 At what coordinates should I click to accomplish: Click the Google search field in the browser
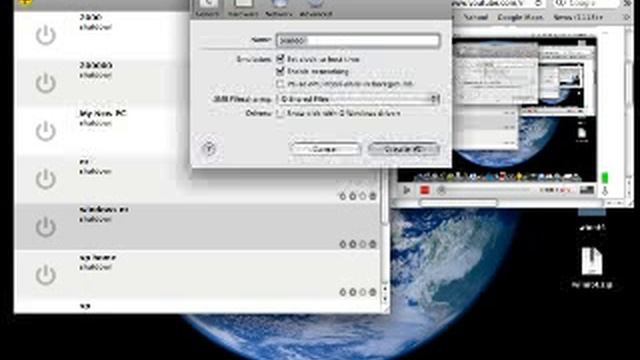coord(586,3)
